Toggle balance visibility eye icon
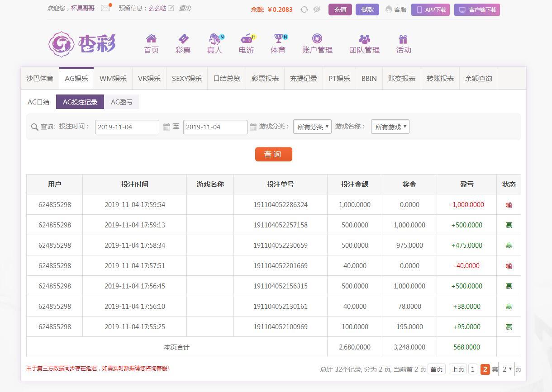 317,9
